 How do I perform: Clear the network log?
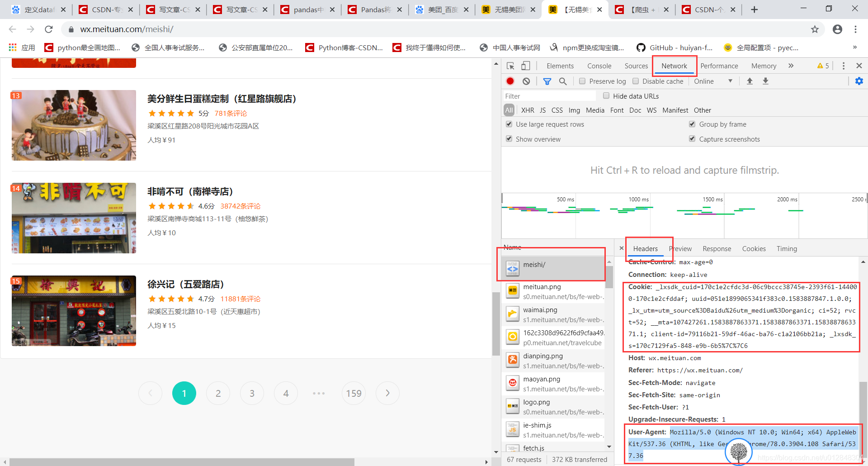tap(526, 81)
